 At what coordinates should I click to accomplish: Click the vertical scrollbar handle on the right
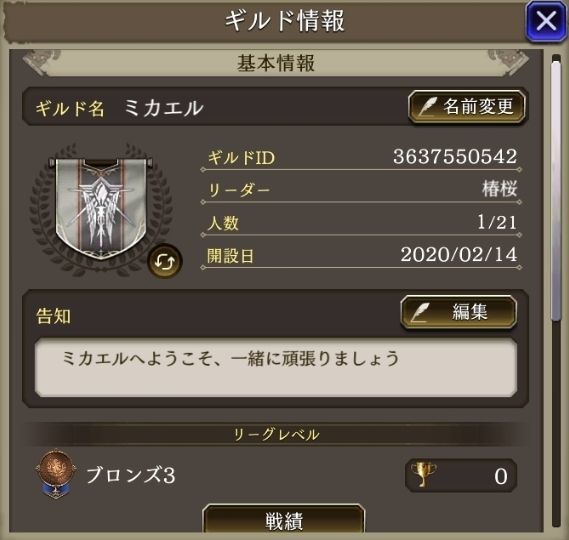(x=556, y=191)
